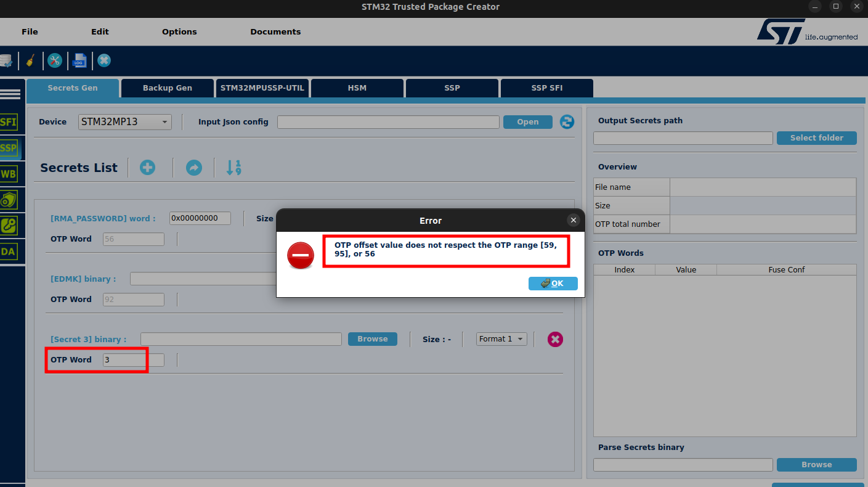Screen dimensions: 868x487
Task: Open the LOG file toolbar icon
Action: pos(79,60)
